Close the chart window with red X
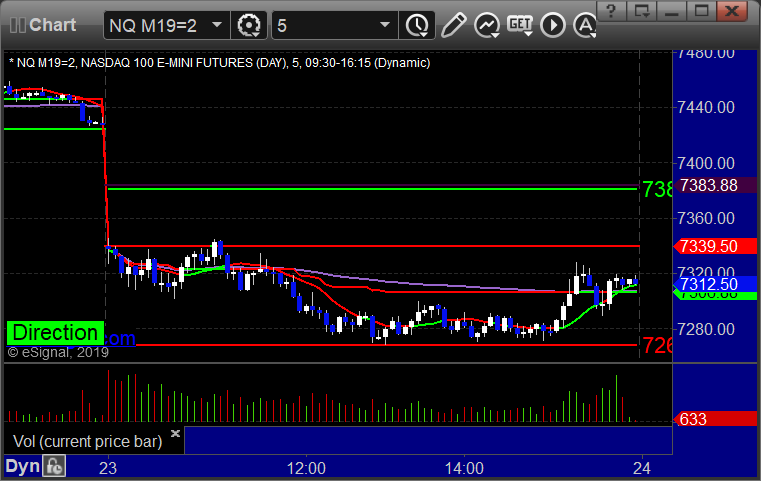The height and width of the screenshot is (481, 761). (732, 10)
